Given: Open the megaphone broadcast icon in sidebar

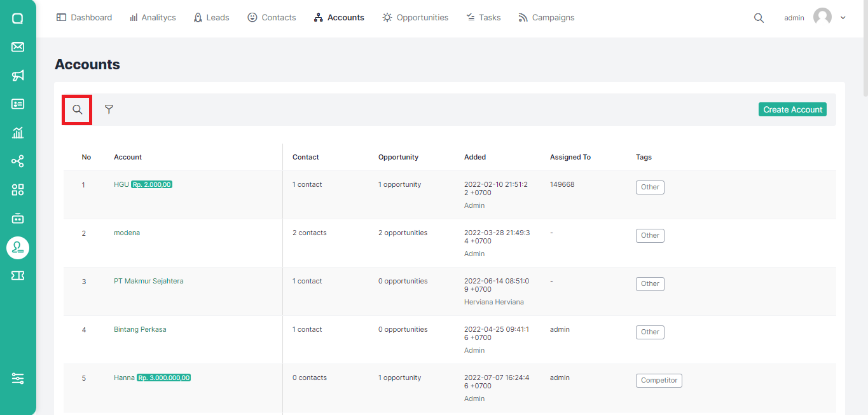Looking at the screenshot, I should tap(18, 76).
